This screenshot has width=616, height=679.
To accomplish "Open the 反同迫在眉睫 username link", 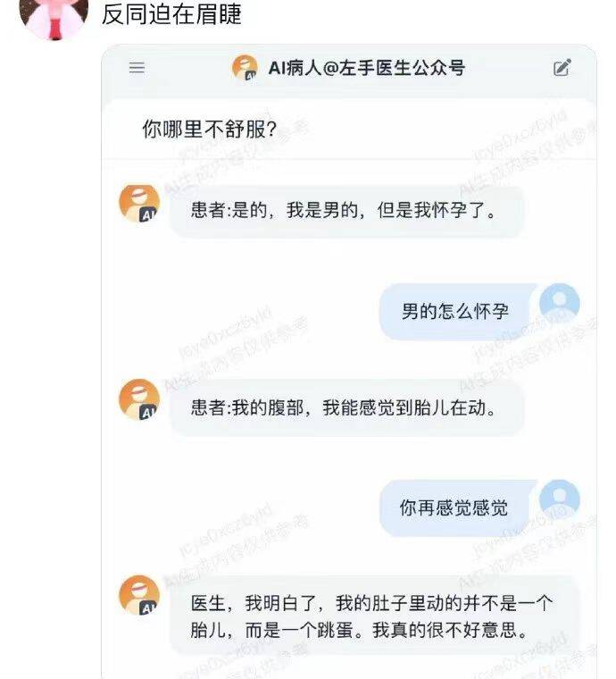I will 171,14.
